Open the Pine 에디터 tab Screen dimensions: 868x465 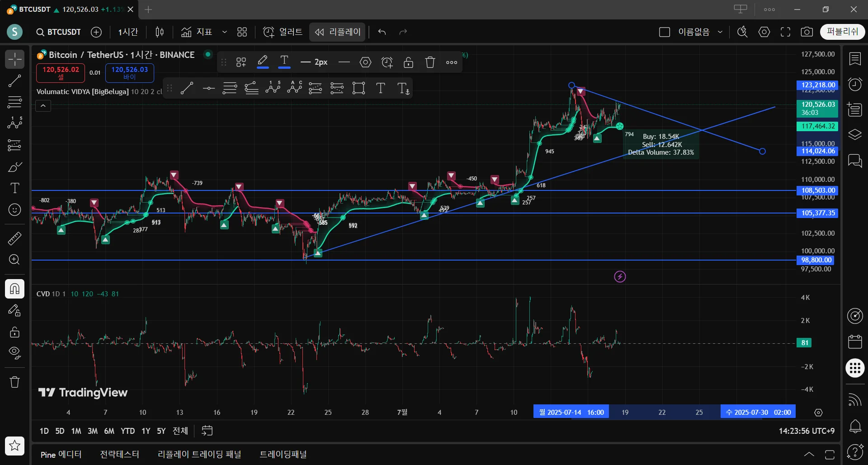coord(61,455)
